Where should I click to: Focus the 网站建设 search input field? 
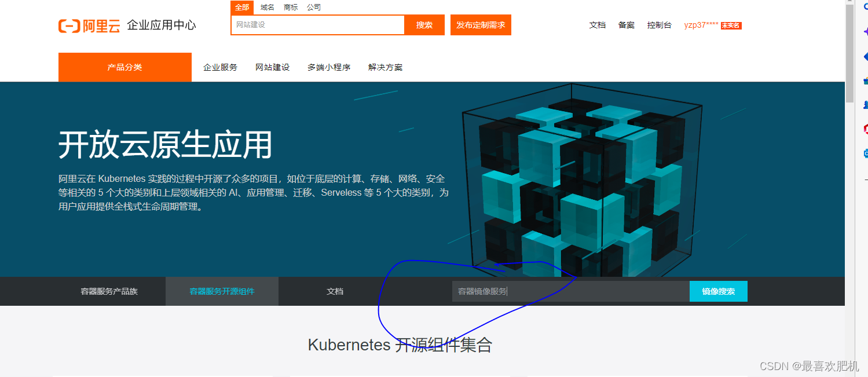point(317,25)
